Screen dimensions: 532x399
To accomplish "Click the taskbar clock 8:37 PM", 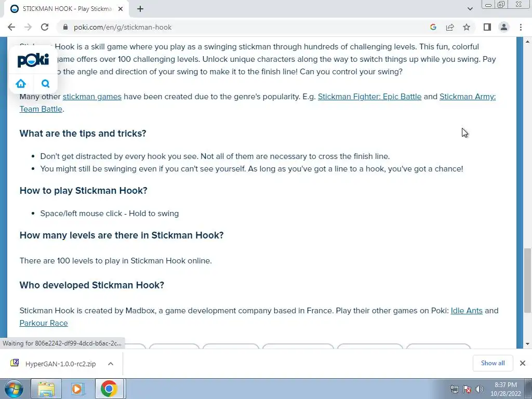I will point(505,389).
